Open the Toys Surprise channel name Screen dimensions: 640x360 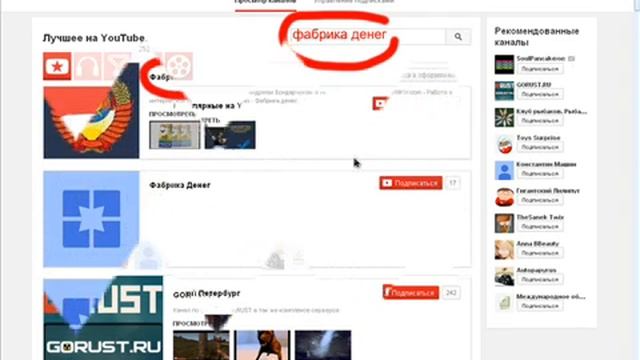tap(538, 138)
